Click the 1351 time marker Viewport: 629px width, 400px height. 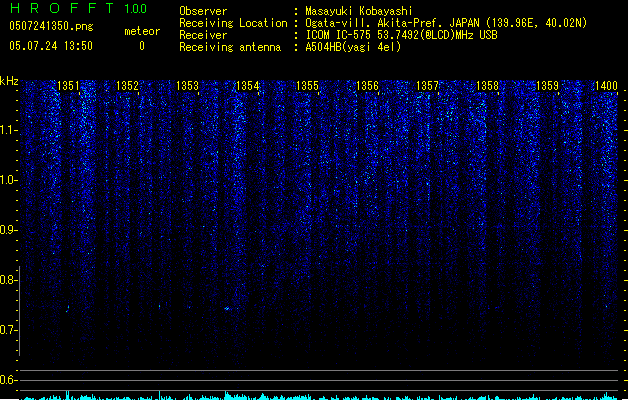pyautogui.click(x=69, y=86)
